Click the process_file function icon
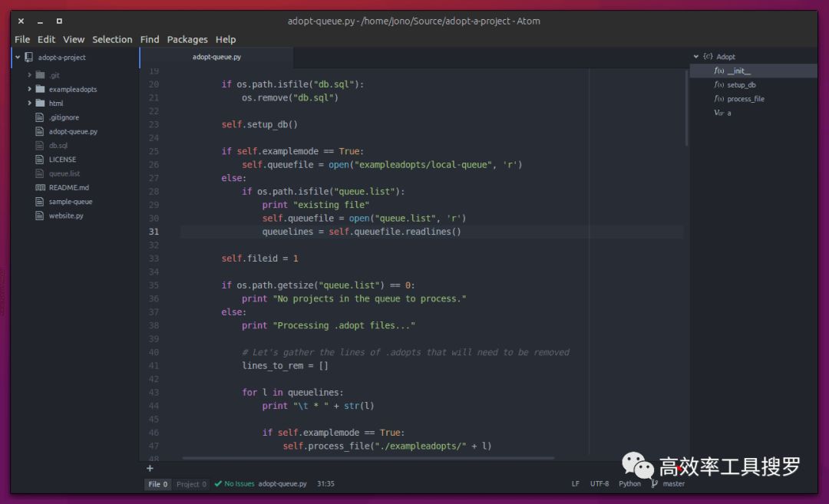Viewport: 829px width, 504px height. click(x=719, y=99)
